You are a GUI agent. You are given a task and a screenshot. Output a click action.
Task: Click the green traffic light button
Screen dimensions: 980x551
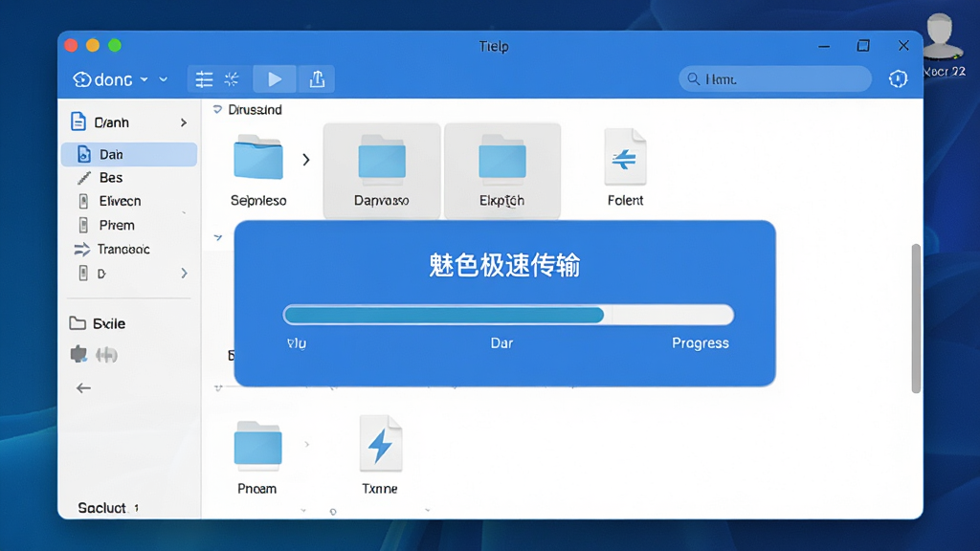click(x=115, y=45)
